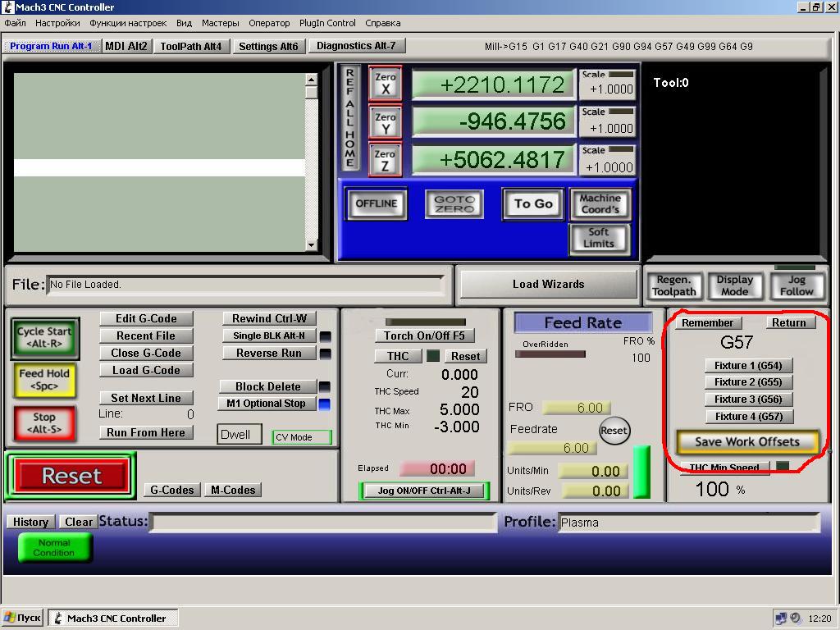Click the GOTO ZERO button

(454, 203)
